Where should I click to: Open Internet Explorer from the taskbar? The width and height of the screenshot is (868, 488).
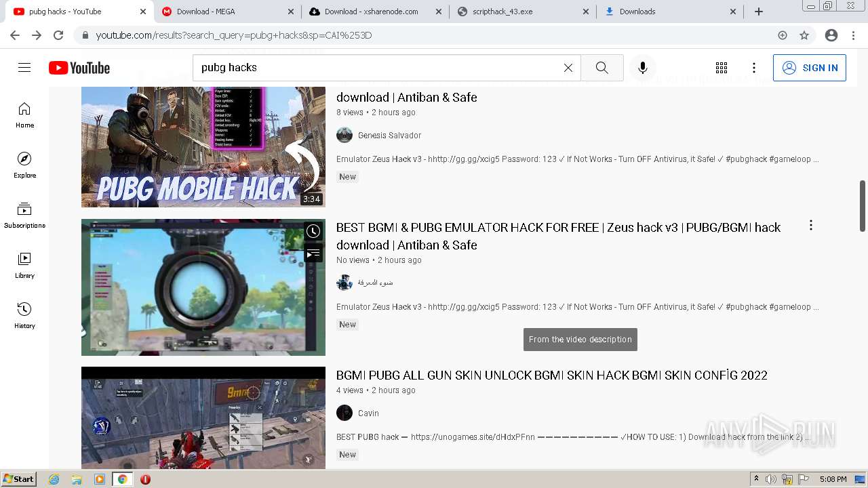54,479
